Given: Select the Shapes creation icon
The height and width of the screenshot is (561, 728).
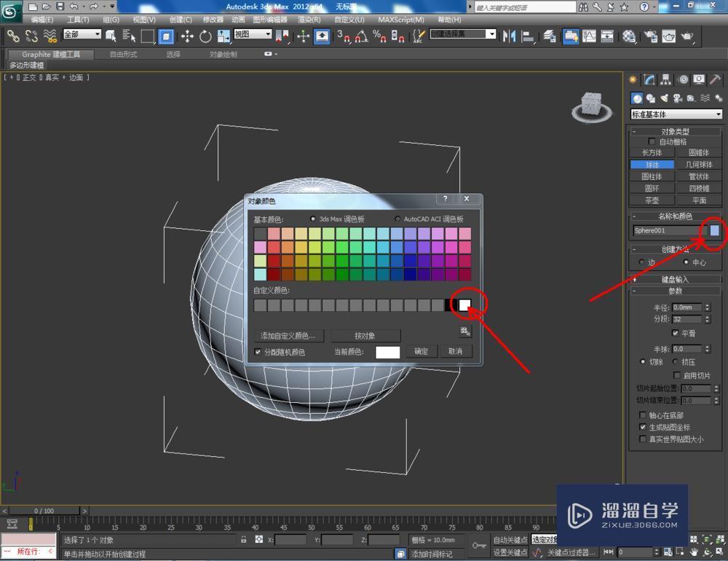Looking at the screenshot, I should (650, 98).
